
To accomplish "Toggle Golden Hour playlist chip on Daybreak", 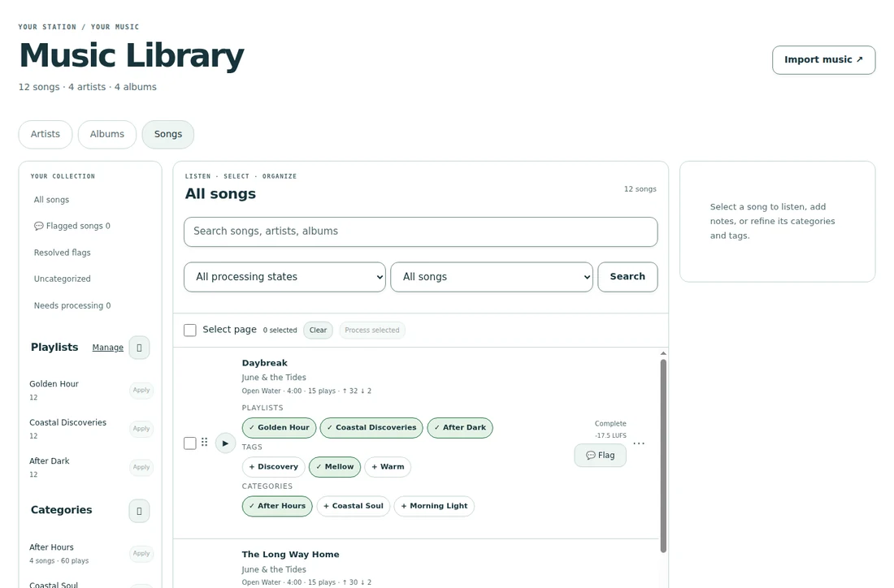I will [x=279, y=427].
